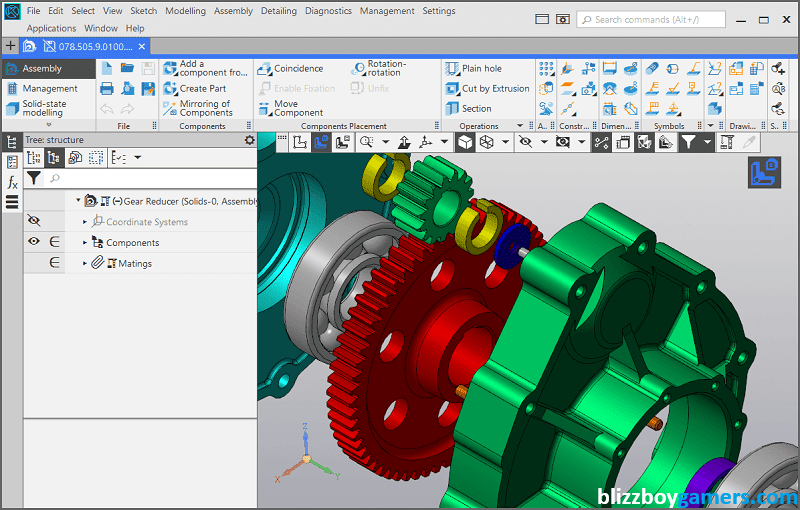Viewport: 800px width, 510px height.
Task: Open tree panel settings gear
Action: (250, 141)
